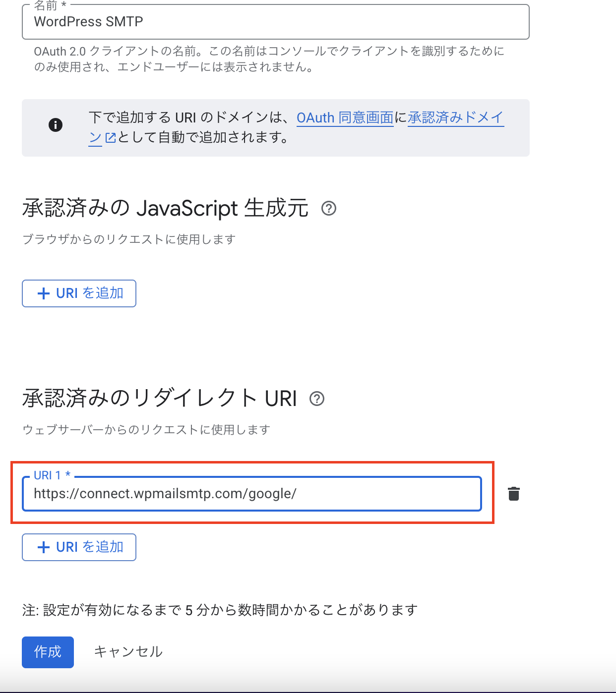
Task: Delete URI 1 using the trash icon
Action: (513, 493)
